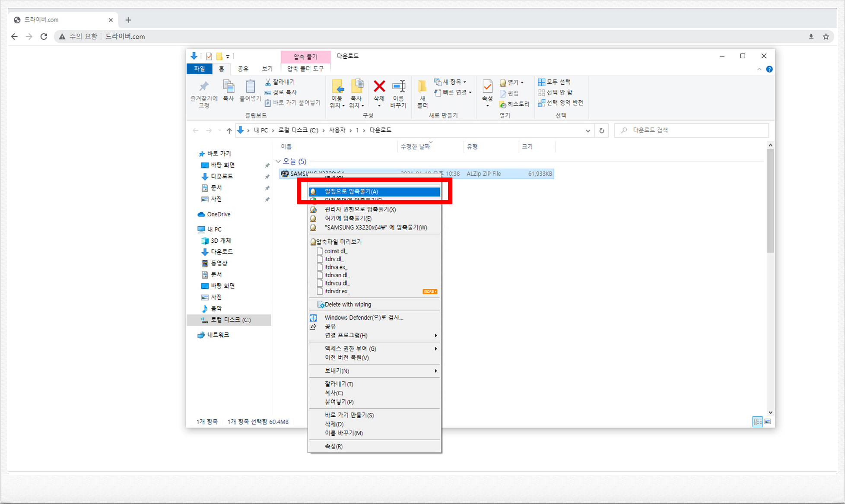Switch to large icons view toggle
Image resolution: width=845 pixels, height=504 pixels.
(x=768, y=422)
